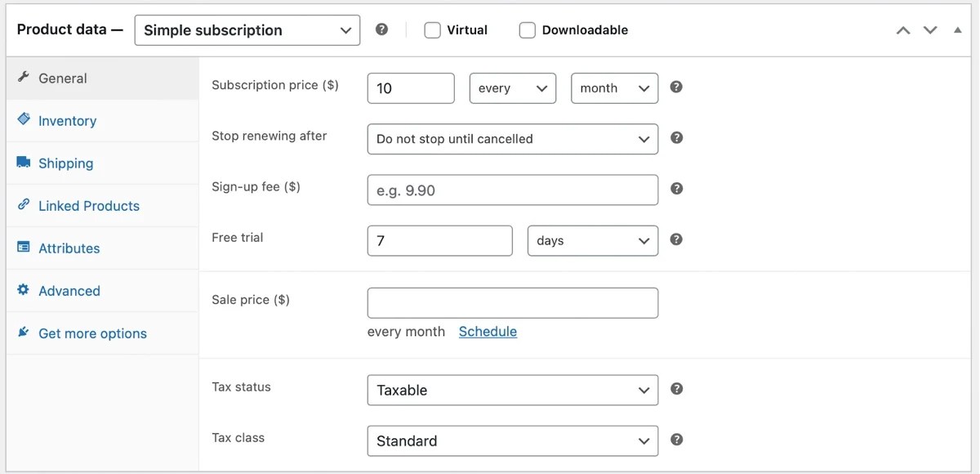Check the Downloadable option
This screenshot has width=980, height=474.
(x=527, y=29)
